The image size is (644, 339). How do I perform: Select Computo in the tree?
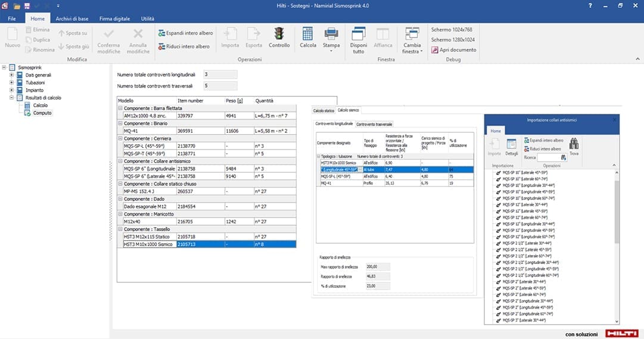point(42,113)
